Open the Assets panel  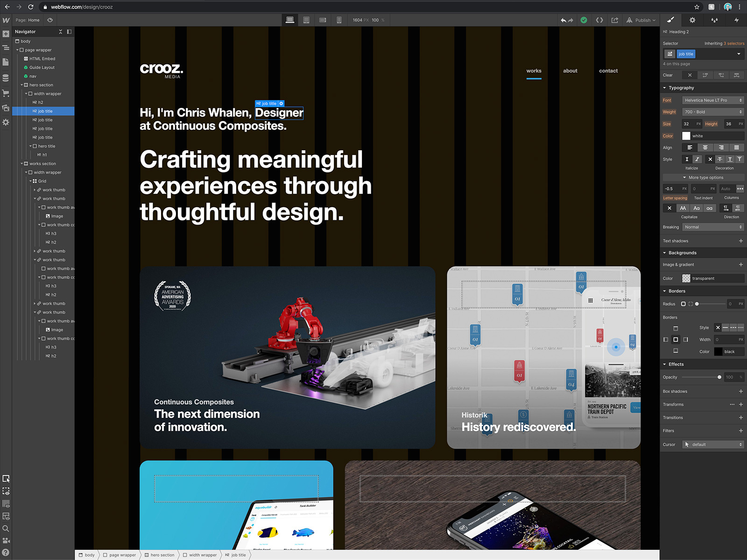(6, 108)
